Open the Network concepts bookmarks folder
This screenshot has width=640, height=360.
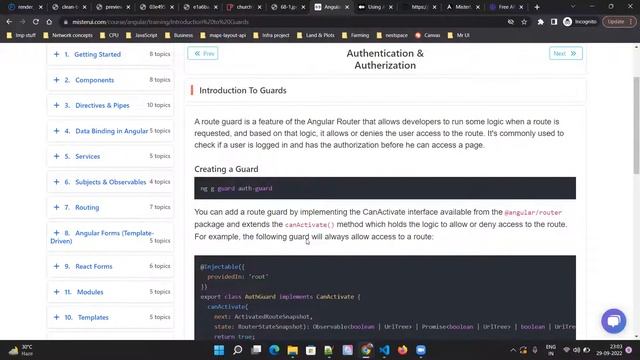(x=68, y=36)
